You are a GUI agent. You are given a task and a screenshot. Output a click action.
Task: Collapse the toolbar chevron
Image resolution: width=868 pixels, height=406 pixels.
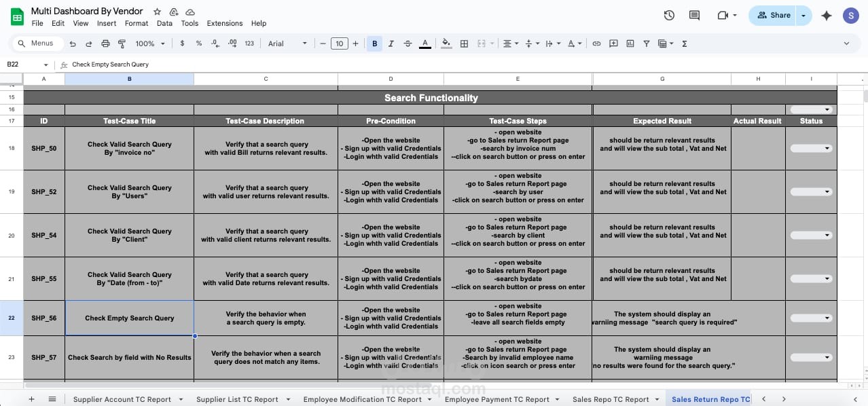(x=846, y=43)
